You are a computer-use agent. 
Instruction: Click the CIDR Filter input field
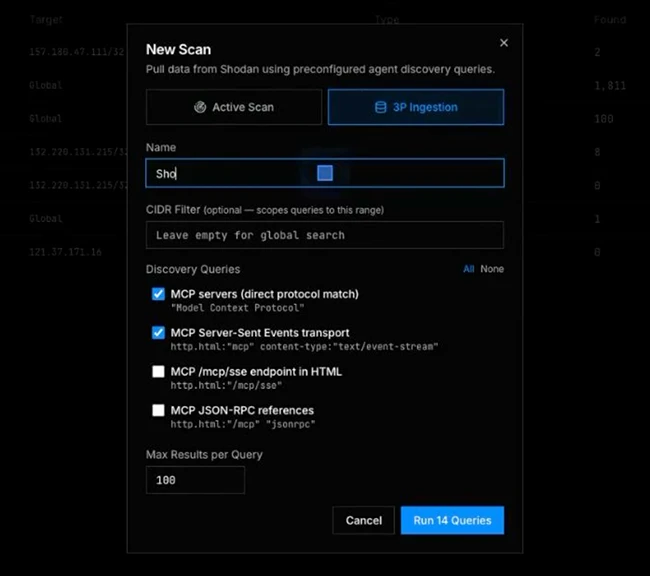coord(325,235)
